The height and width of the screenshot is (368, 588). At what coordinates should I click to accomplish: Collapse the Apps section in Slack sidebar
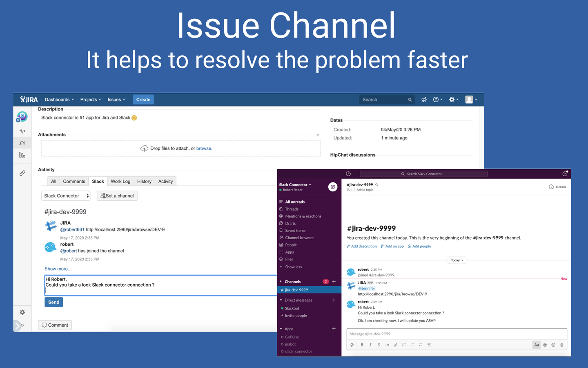click(281, 329)
